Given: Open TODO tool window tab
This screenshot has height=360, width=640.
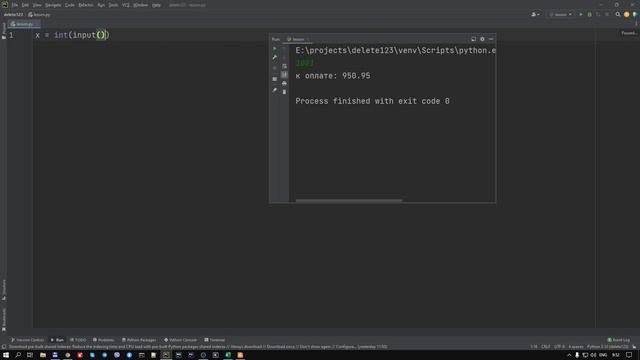Looking at the screenshot, I should pyautogui.click(x=78, y=340).
